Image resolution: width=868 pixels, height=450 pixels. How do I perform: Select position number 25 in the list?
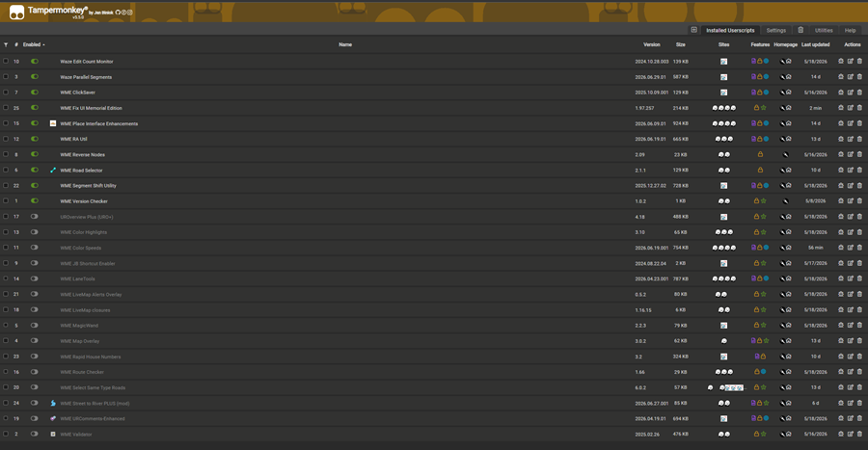(x=16, y=108)
